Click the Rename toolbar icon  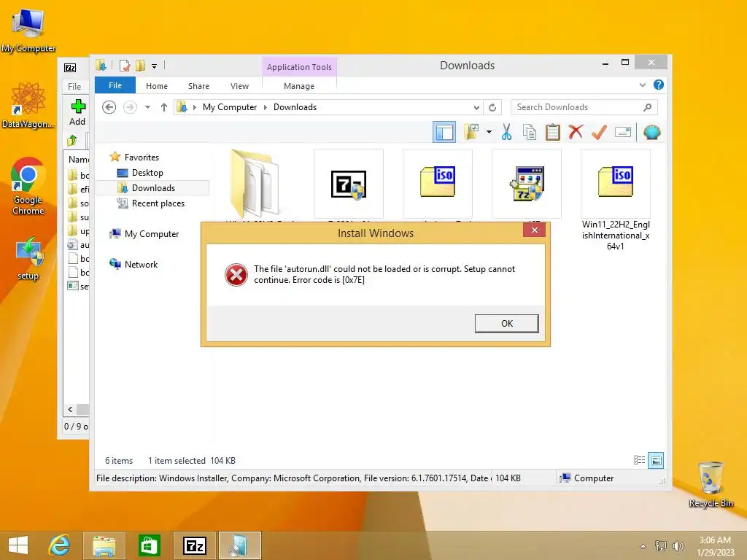tap(623, 132)
